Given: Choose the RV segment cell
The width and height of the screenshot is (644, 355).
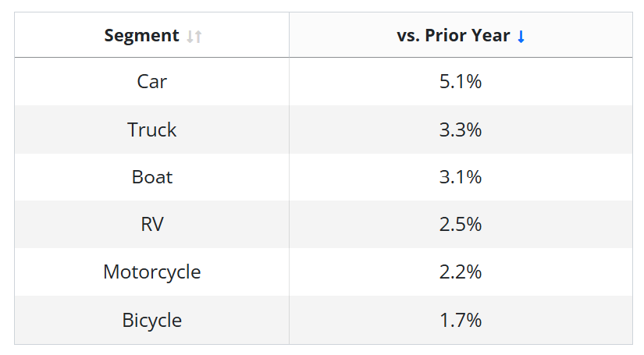Looking at the screenshot, I should [151, 225].
